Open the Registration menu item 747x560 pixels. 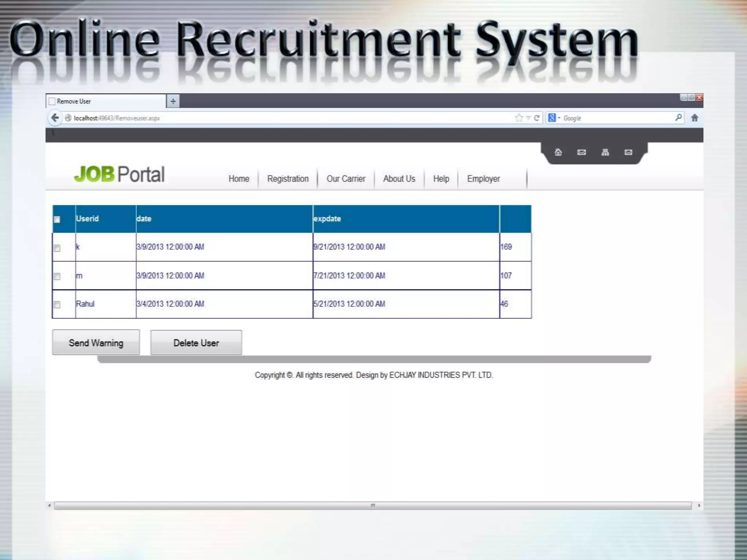coord(288,179)
